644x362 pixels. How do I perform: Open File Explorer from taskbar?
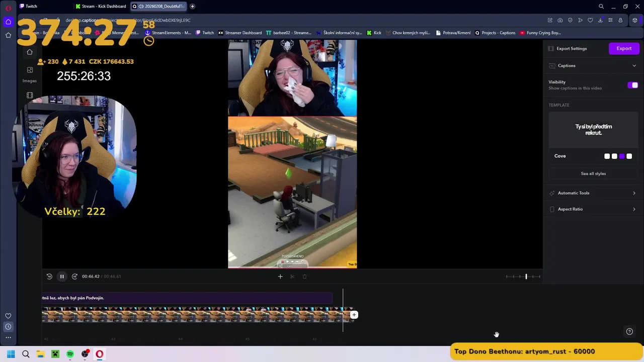(x=40, y=354)
